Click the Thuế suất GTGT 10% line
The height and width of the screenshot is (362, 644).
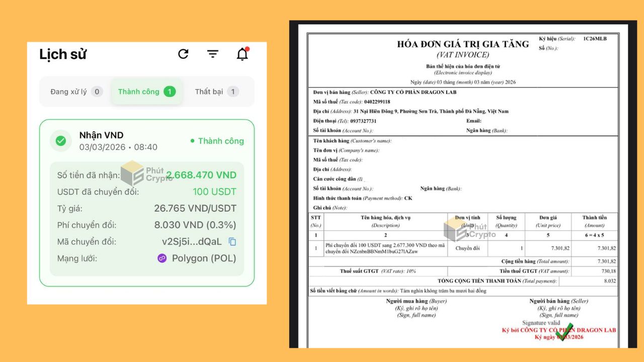coord(378,271)
